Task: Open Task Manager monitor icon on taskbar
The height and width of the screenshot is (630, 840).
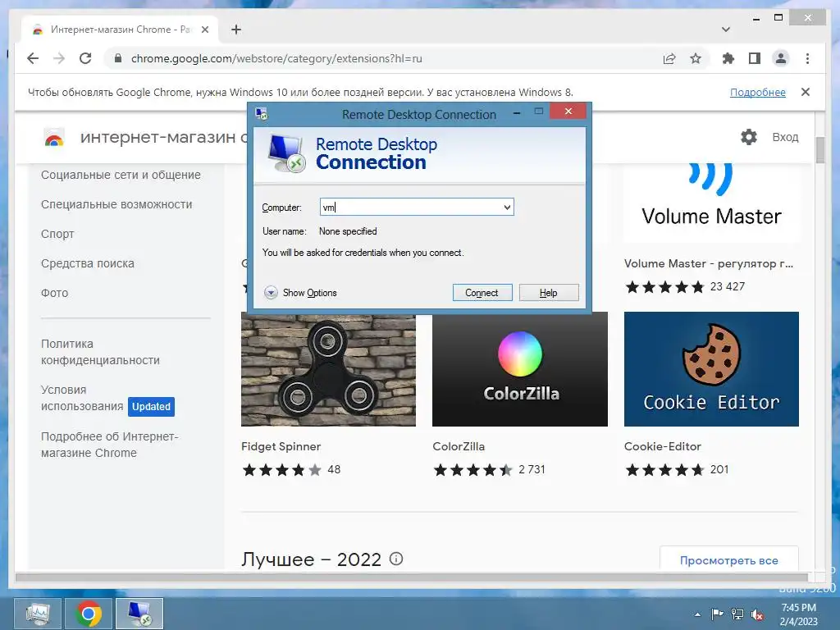Action: [x=38, y=614]
